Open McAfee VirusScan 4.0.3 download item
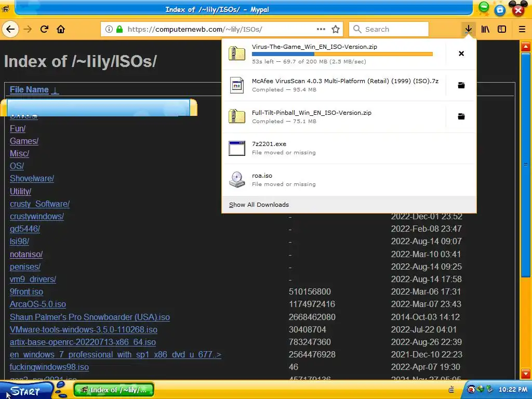Image resolution: width=532 pixels, height=399 pixels. tap(334, 85)
